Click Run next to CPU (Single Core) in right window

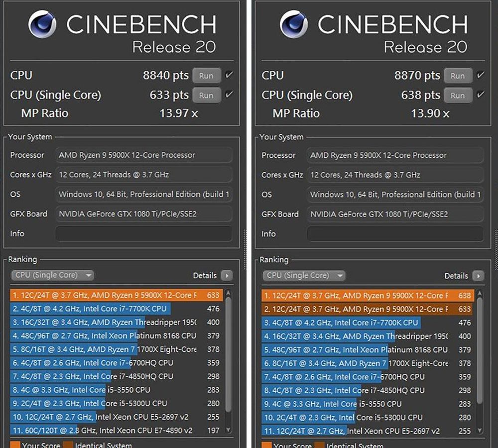458,95
